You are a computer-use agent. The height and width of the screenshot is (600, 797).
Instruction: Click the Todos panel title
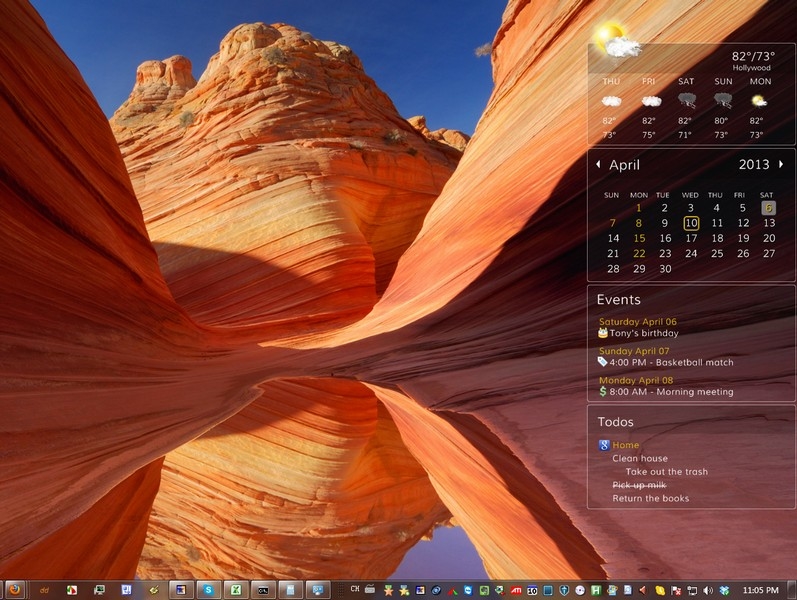tap(615, 422)
